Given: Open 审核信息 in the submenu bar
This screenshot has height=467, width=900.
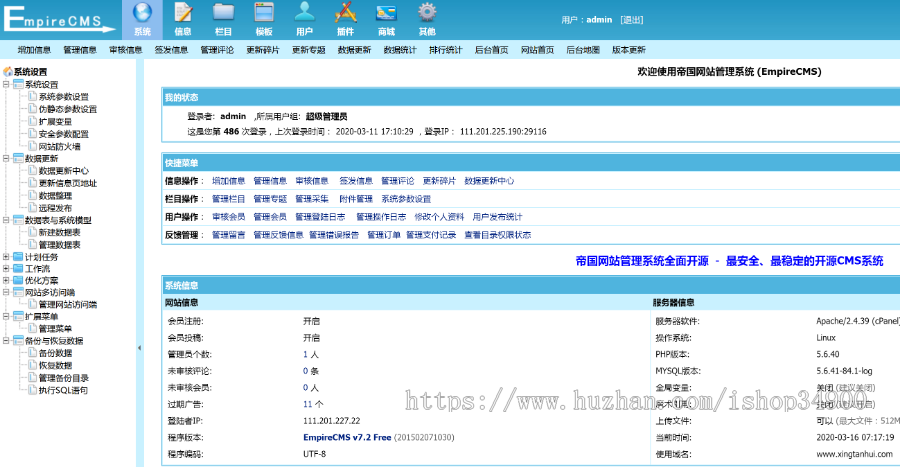Looking at the screenshot, I should point(126,50).
